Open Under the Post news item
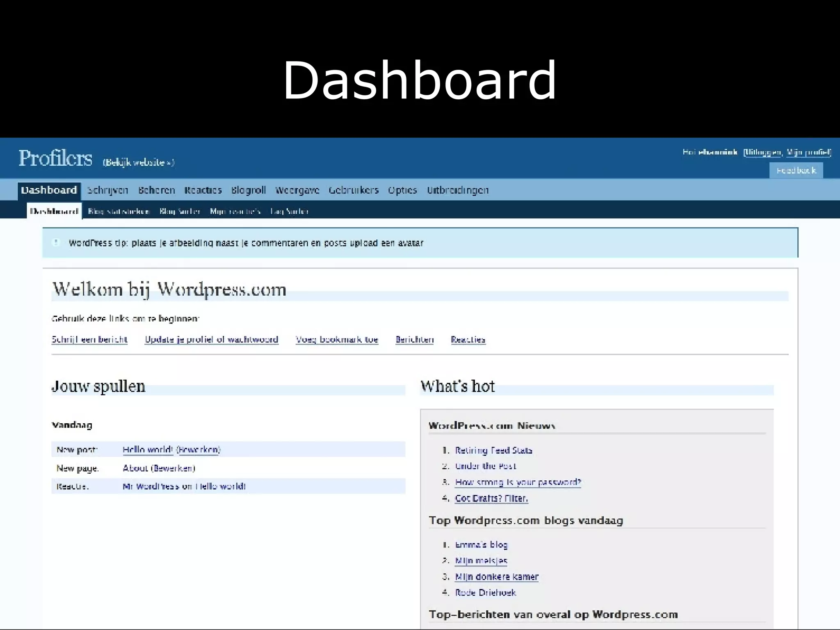Image resolution: width=840 pixels, height=630 pixels. [x=486, y=466]
